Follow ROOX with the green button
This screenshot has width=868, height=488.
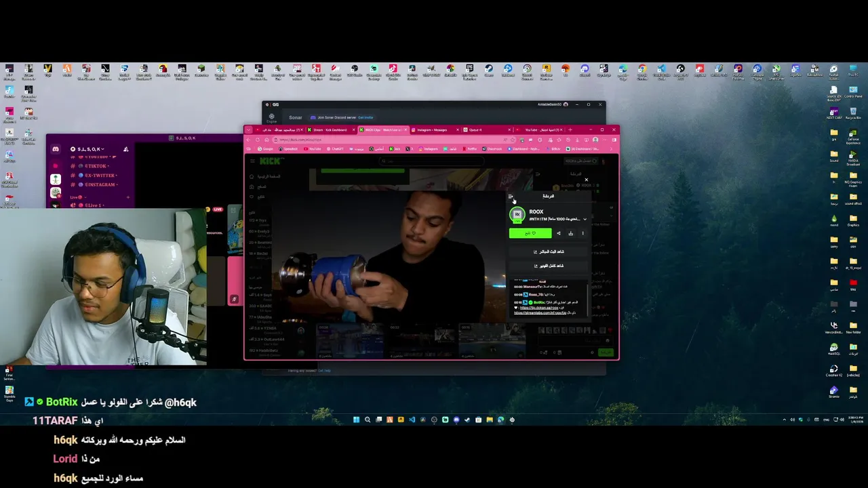pos(530,233)
